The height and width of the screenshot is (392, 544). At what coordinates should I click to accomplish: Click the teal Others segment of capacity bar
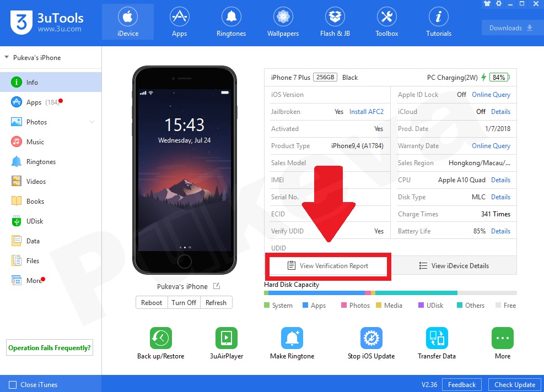click(x=416, y=293)
